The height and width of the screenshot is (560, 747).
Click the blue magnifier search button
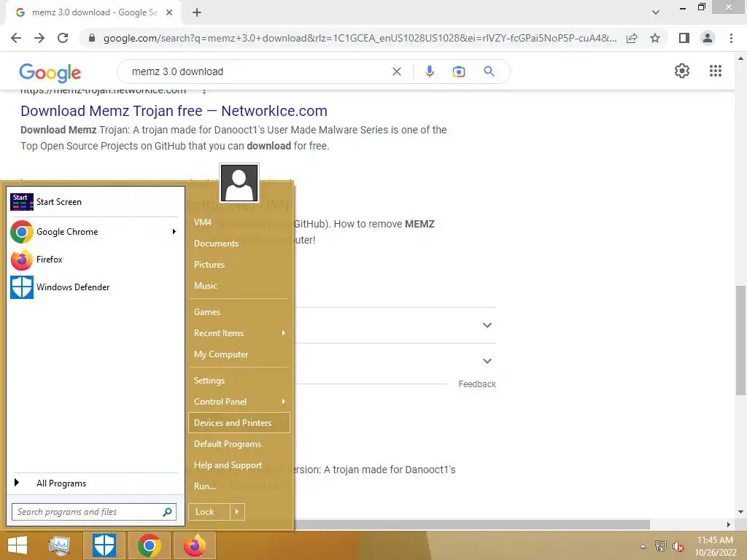(489, 71)
